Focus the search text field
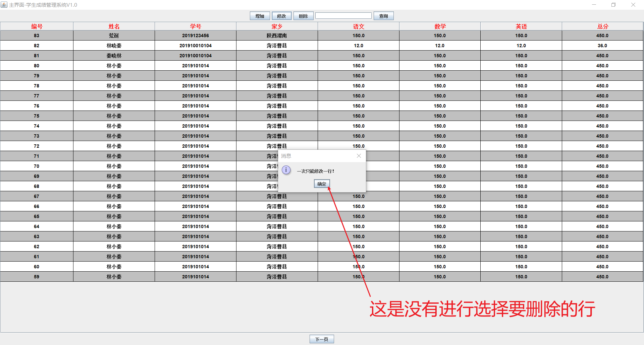Viewport: 644px width, 345px height. [343, 16]
